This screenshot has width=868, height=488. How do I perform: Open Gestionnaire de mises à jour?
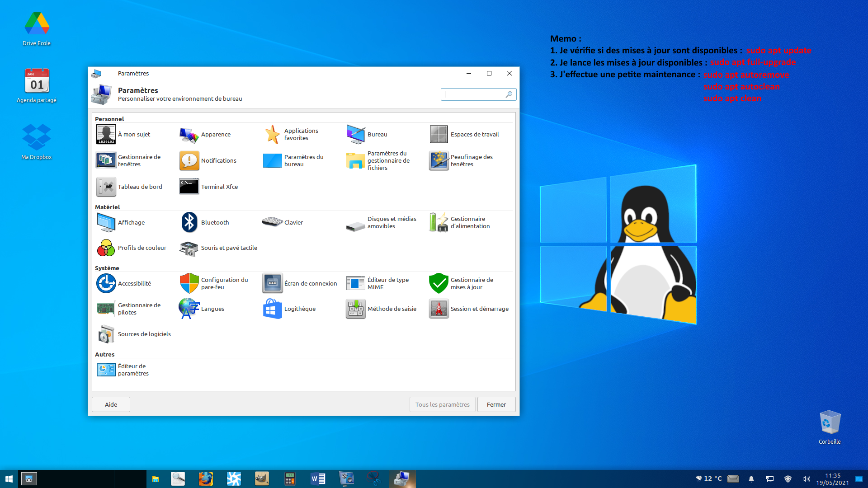click(x=461, y=283)
